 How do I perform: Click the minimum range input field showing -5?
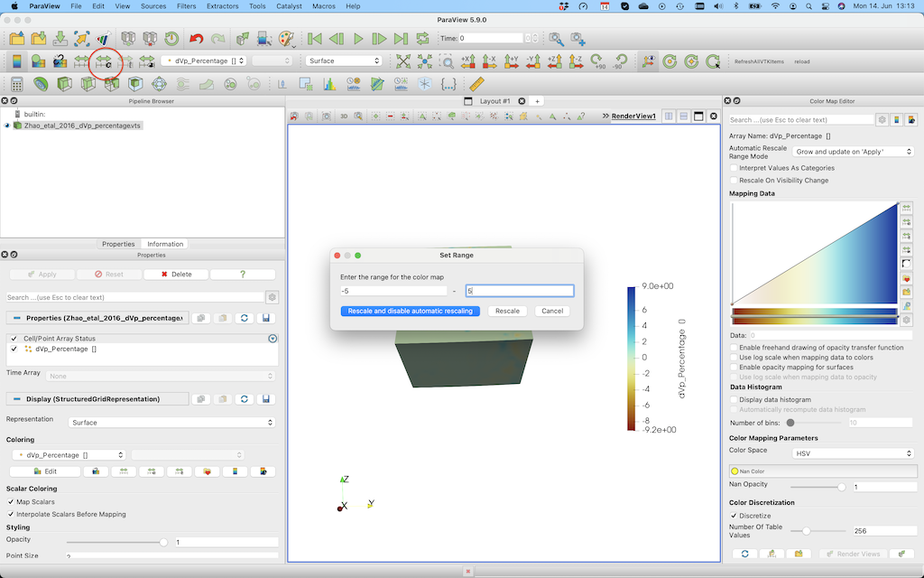[x=393, y=291]
